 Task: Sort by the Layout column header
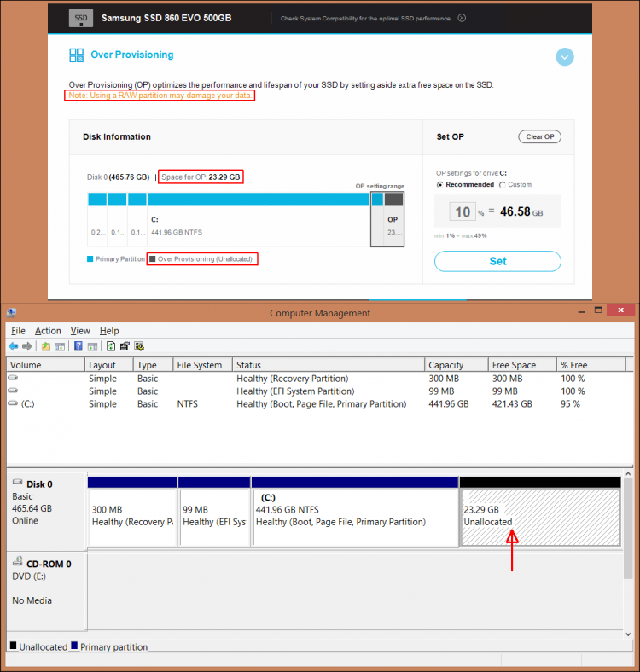109,365
